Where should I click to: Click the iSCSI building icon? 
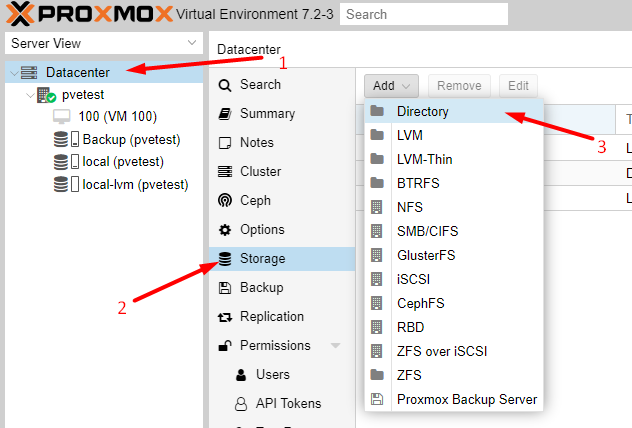click(376, 279)
